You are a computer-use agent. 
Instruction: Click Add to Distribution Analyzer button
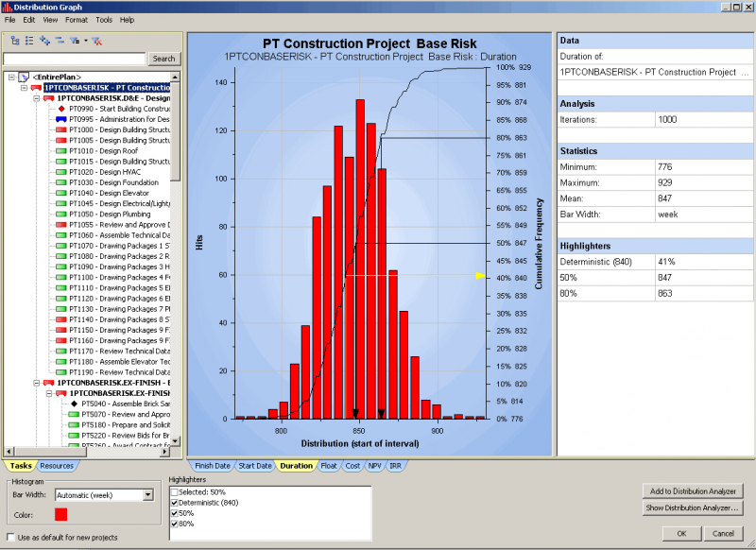coord(693,491)
